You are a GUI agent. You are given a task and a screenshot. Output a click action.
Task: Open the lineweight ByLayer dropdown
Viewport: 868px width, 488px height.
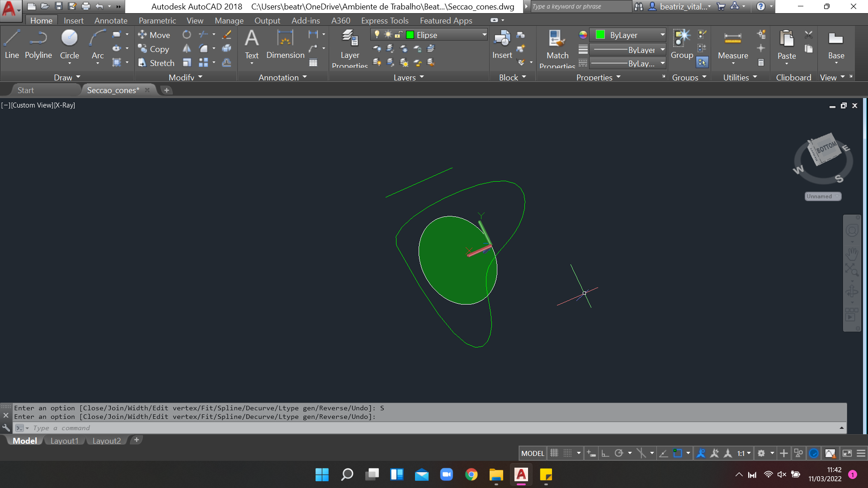628,50
